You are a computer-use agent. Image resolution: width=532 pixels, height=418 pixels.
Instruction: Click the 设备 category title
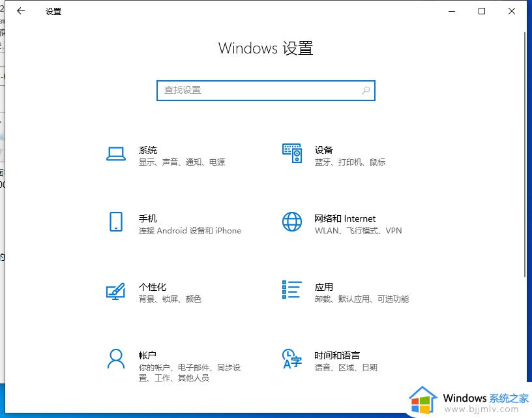click(323, 150)
